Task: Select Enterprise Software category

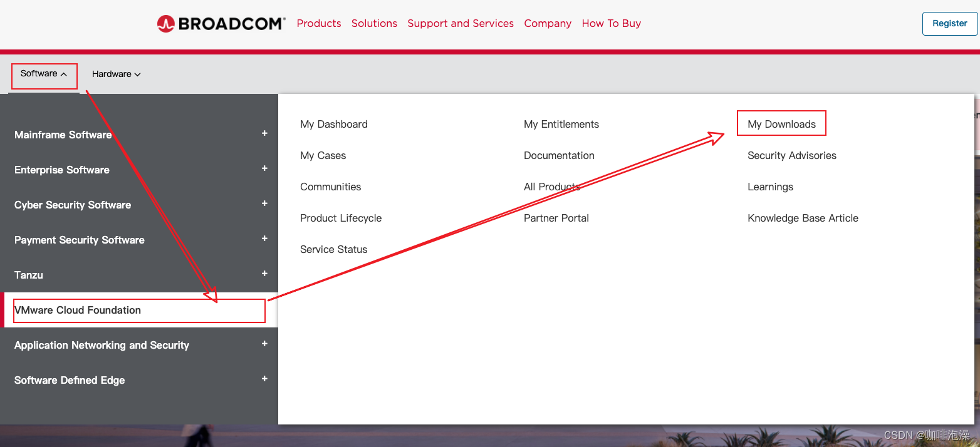Action: [x=62, y=170]
